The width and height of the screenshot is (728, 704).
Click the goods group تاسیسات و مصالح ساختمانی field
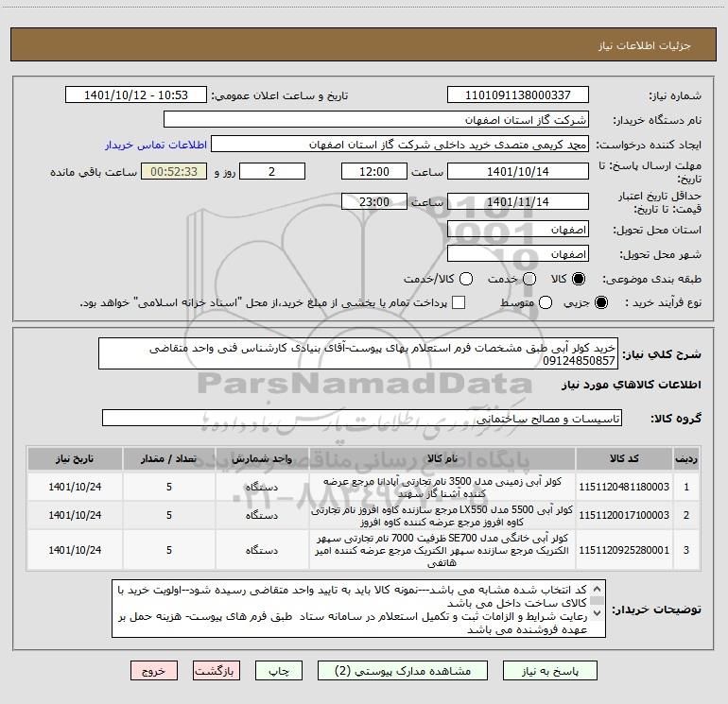(362, 418)
